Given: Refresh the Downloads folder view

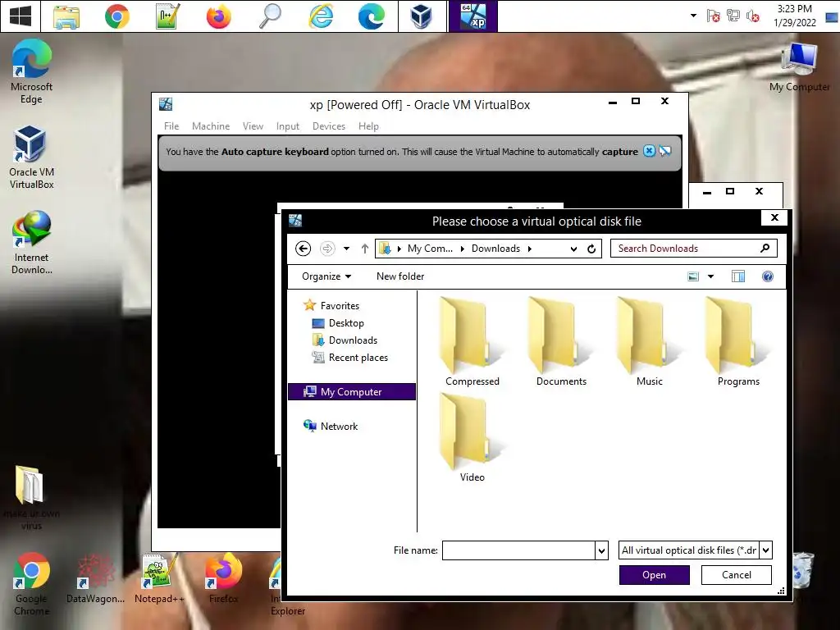Looking at the screenshot, I should pos(591,249).
